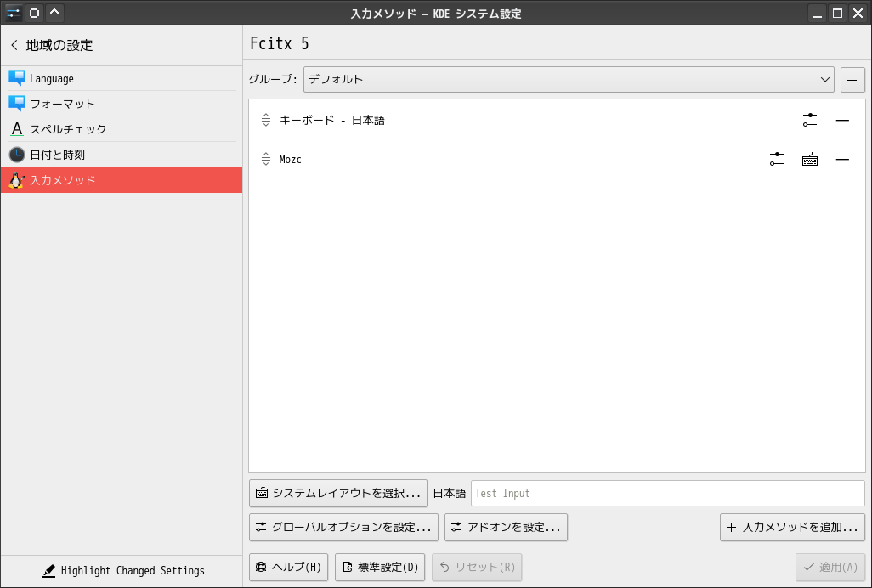Restore defaults with 標準設定(D) button
Viewport: 872px width, 588px height.
[x=380, y=567]
